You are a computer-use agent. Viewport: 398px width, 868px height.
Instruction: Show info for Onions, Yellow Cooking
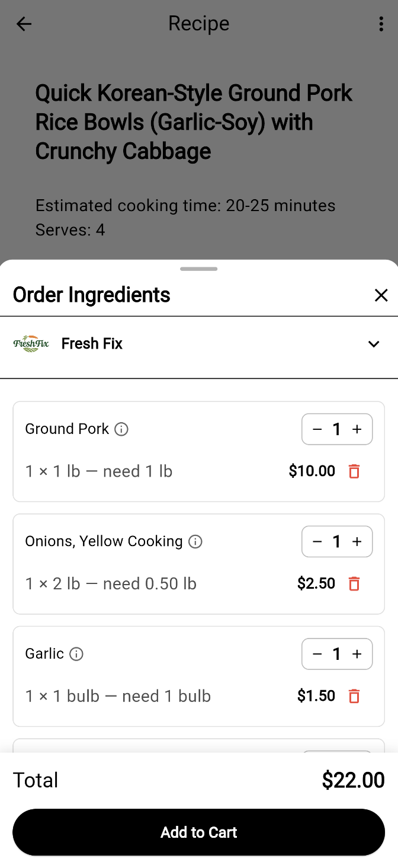coord(195,541)
